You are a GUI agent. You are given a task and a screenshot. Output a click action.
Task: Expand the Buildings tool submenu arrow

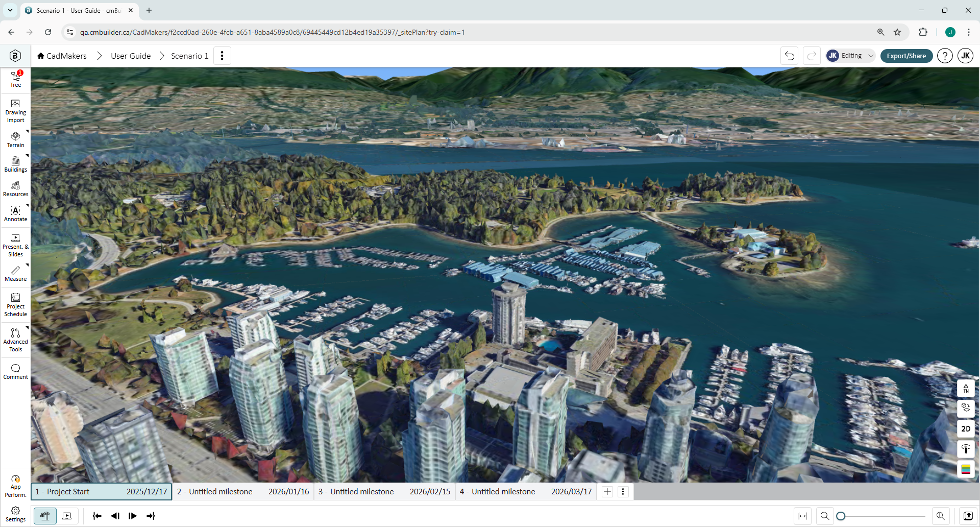pos(27,156)
